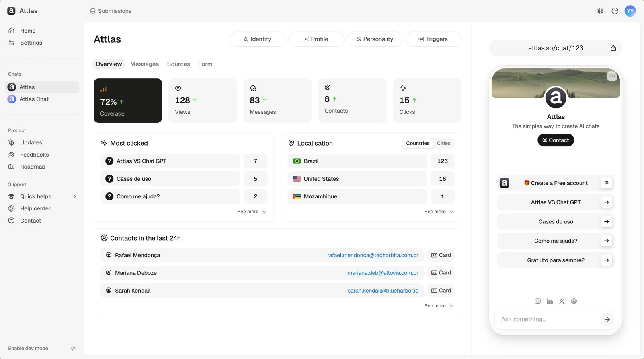This screenshot has width=644, height=359.
Task: Open the Personality button
Action: (x=375, y=39)
